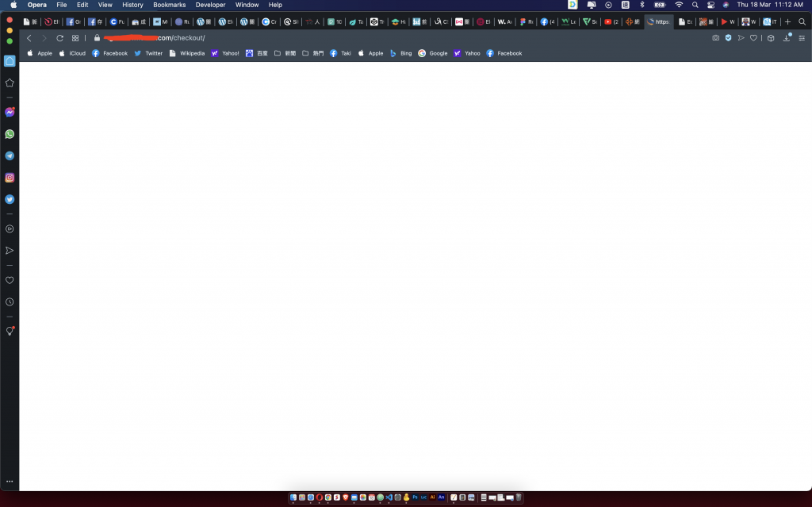Open the sidebar heart icon
Viewport: 812px width, 507px height.
pos(10,280)
